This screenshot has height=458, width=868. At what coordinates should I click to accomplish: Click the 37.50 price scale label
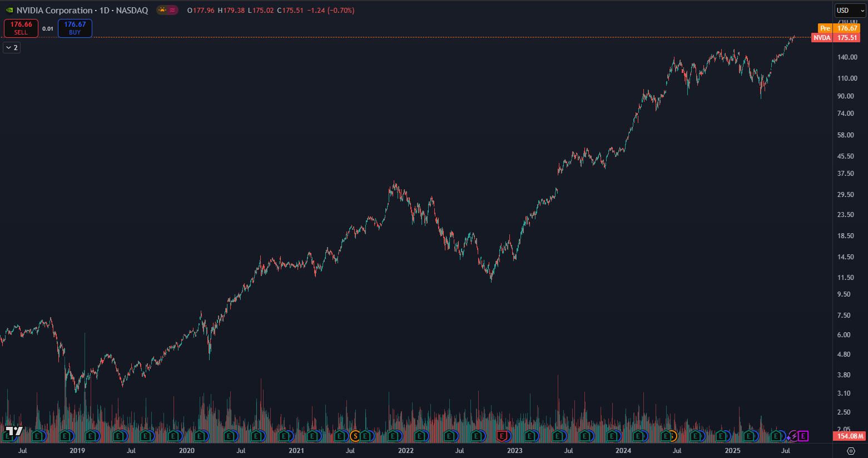tap(845, 174)
